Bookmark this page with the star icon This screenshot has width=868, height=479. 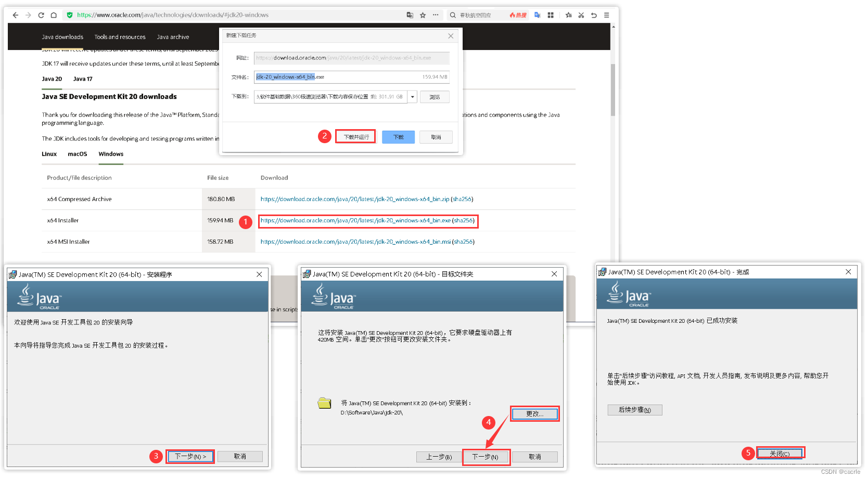coord(423,15)
